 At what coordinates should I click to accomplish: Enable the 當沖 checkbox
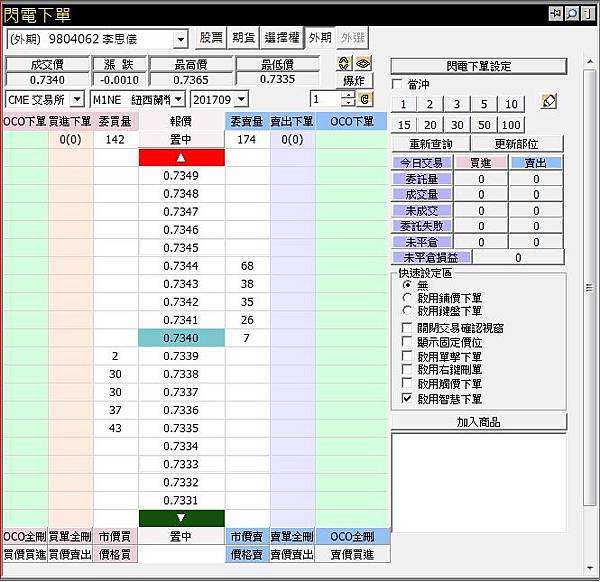[397, 84]
